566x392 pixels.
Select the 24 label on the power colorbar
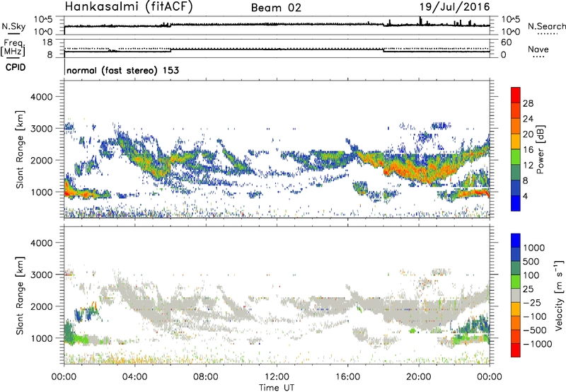click(x=528, y=119)
